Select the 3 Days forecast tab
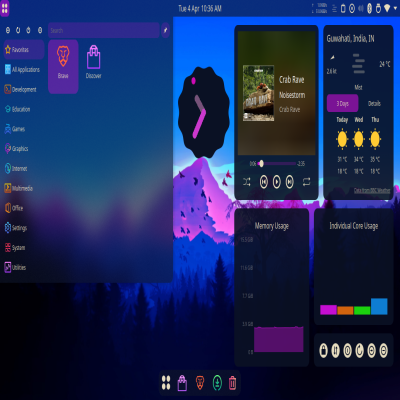Viewport: 400px width, 400px height. point(342,103)
